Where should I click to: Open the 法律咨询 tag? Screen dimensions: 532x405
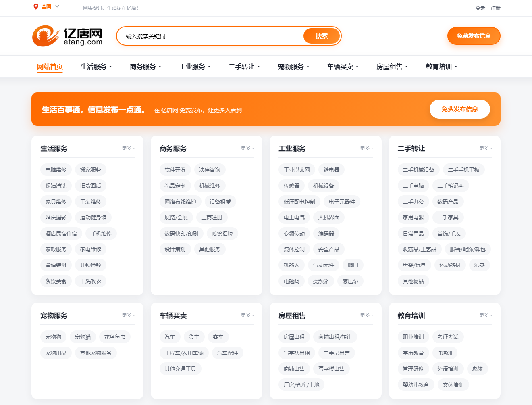point(210,170)
